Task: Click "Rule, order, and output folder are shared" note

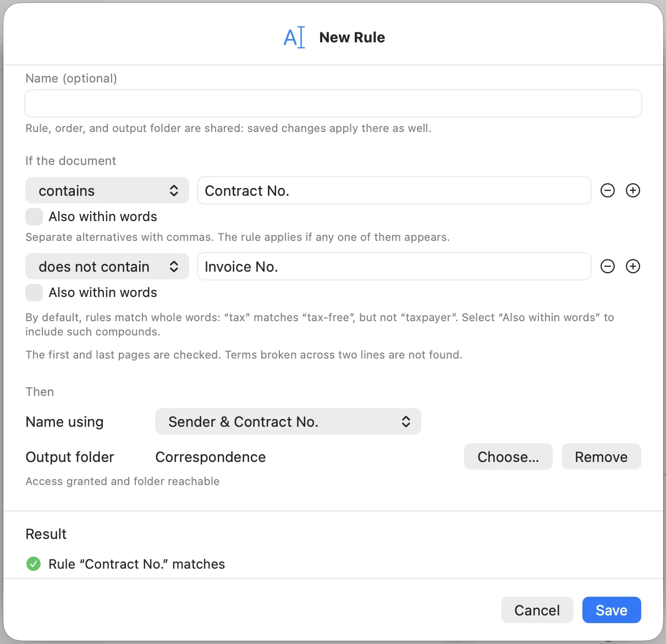Action: point(228,128)
